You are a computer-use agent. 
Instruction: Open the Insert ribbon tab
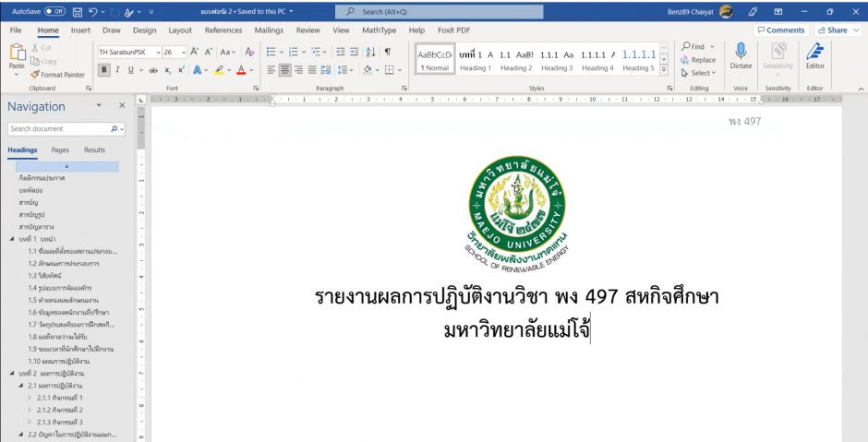[x=81, y=30]
